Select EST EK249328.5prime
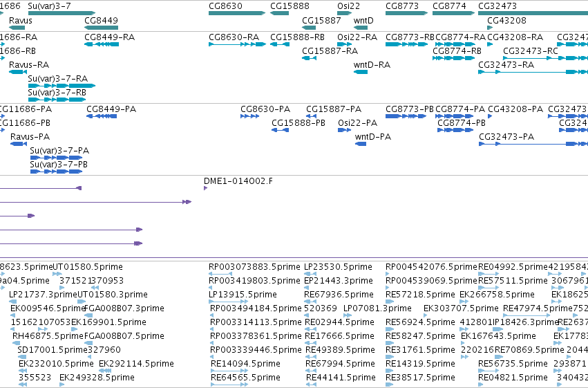 tap(62, 385)
